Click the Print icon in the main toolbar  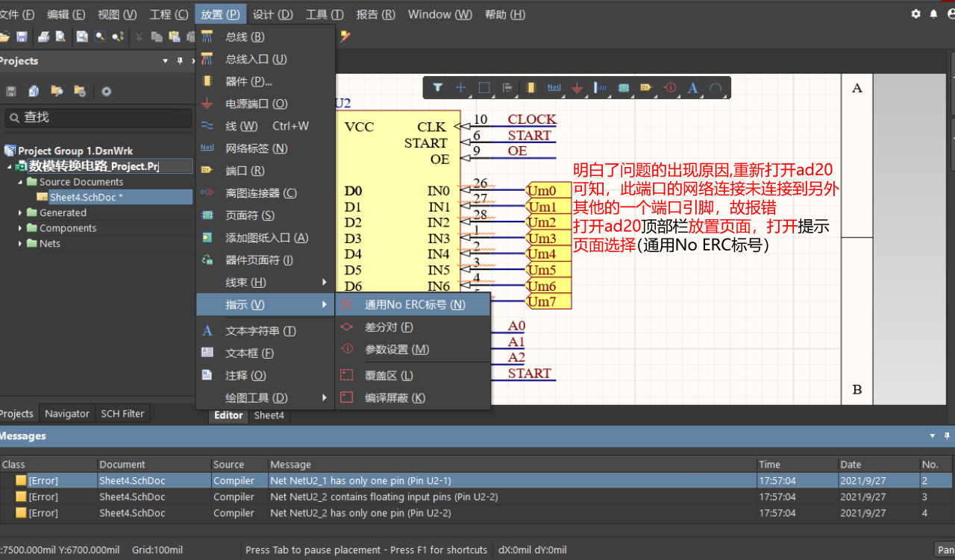[43, 37]
